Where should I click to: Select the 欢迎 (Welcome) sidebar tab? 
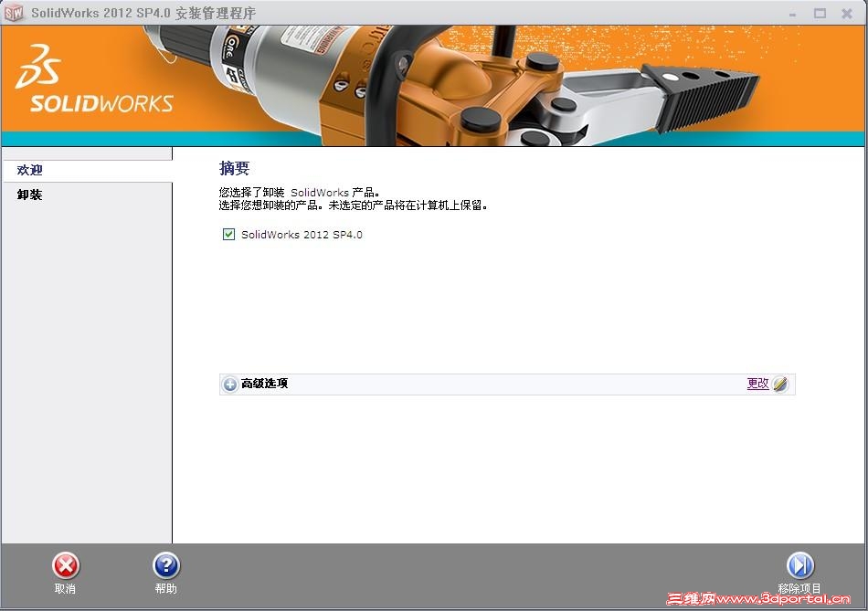(87, 171)
